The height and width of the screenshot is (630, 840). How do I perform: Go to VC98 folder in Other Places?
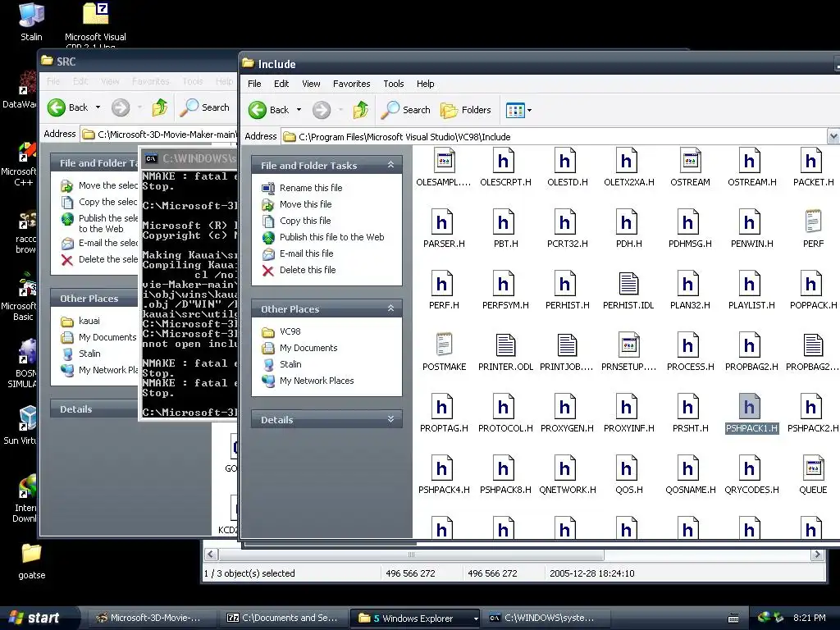tap(290, 331)
